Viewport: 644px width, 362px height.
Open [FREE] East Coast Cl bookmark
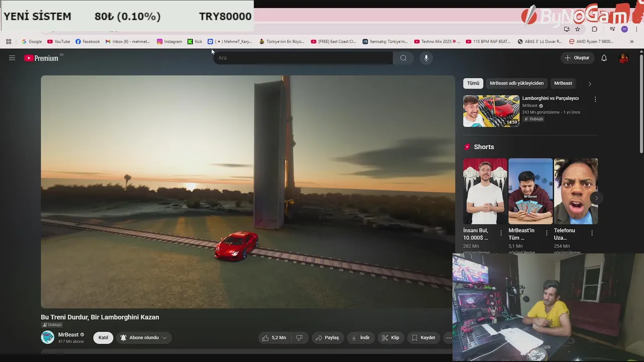click(x=334, y=42)
